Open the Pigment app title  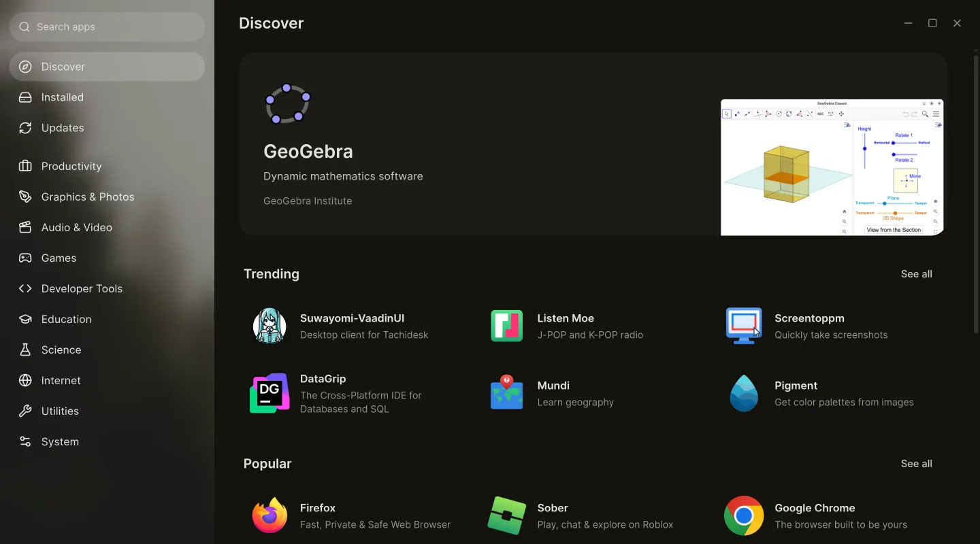(796, 386)
